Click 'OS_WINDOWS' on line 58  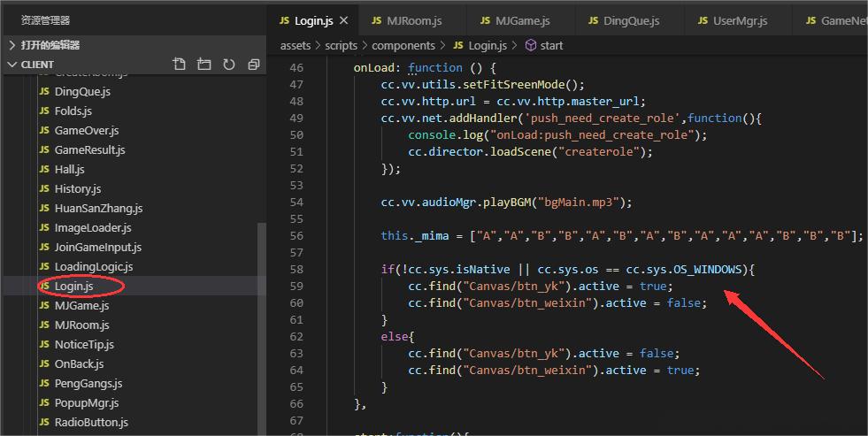click(x=707, y=270)
